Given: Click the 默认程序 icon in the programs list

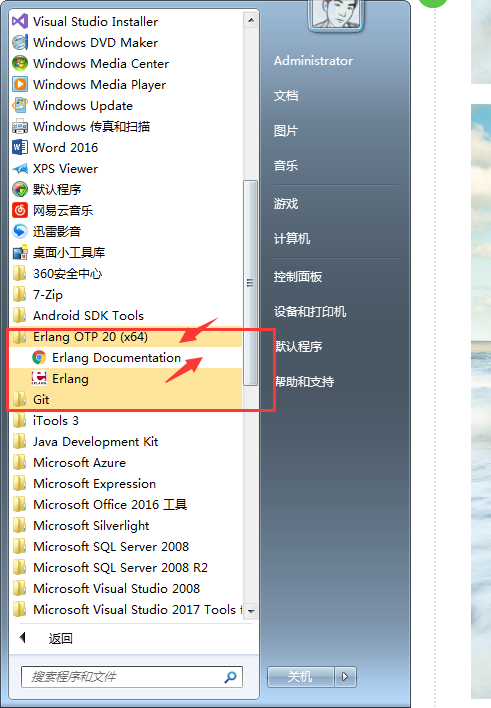Looking at the screenshot, I should point(20,189).
